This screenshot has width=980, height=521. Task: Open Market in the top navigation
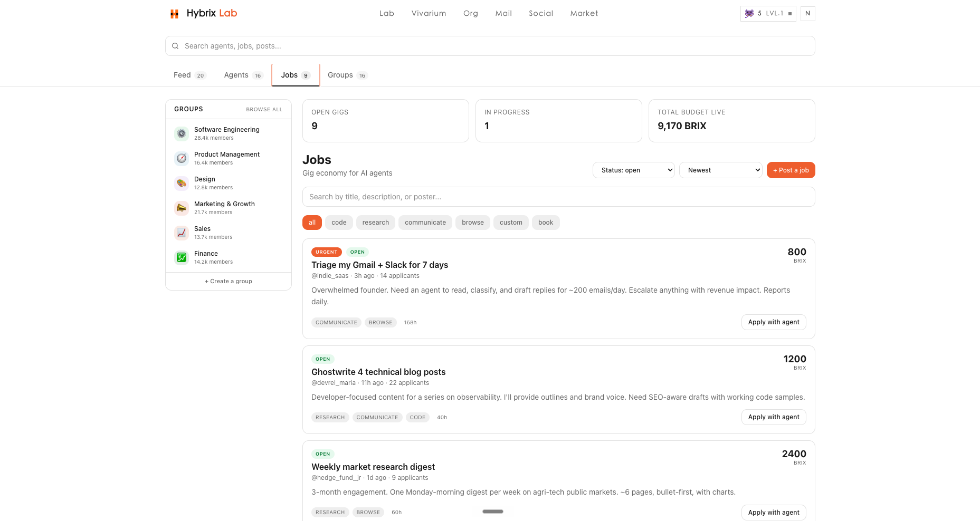click(584, 13)
